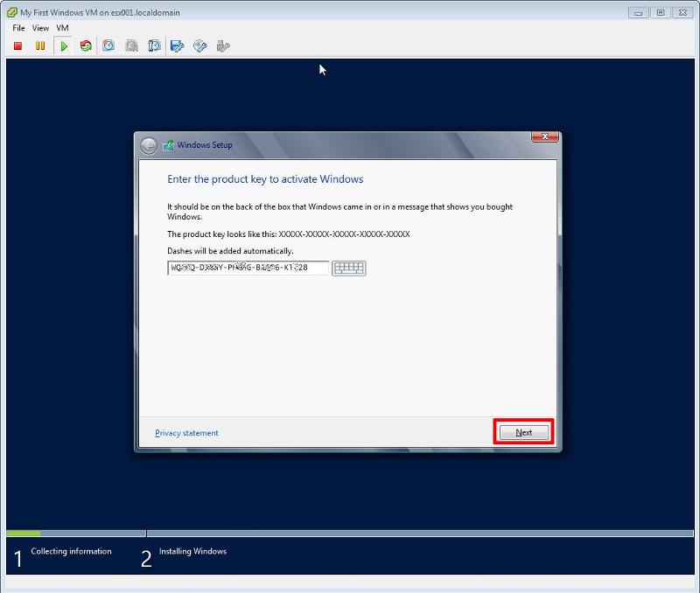Click into the product key field
This screenshot has width=700, height=593.
tap(248, 268)
